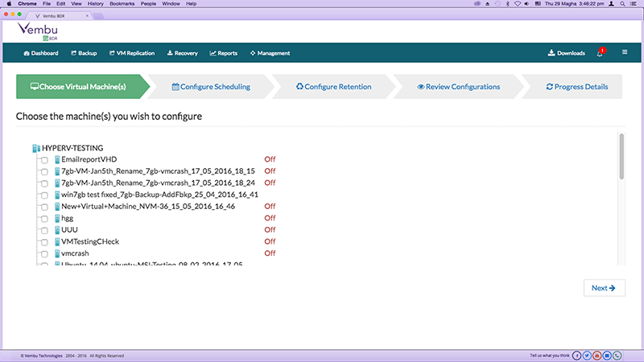Go to Configure Scheduling step
This screenshot has width=644, height=362.
[211, 87]
